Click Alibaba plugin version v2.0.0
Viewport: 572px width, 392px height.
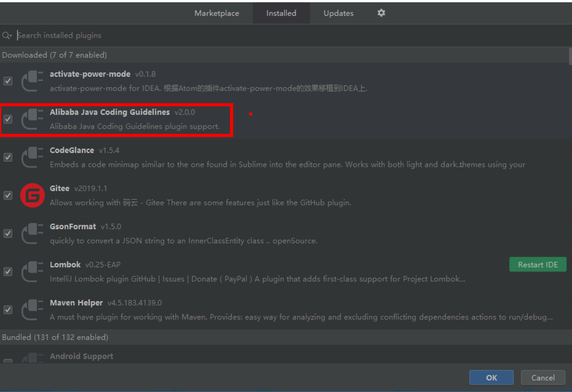click(185, 112)
